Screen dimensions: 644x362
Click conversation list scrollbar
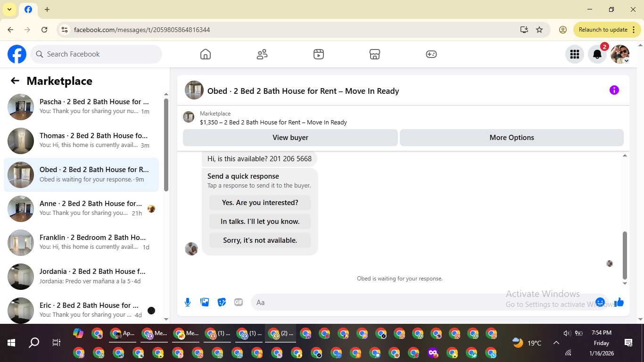(166, 145)
